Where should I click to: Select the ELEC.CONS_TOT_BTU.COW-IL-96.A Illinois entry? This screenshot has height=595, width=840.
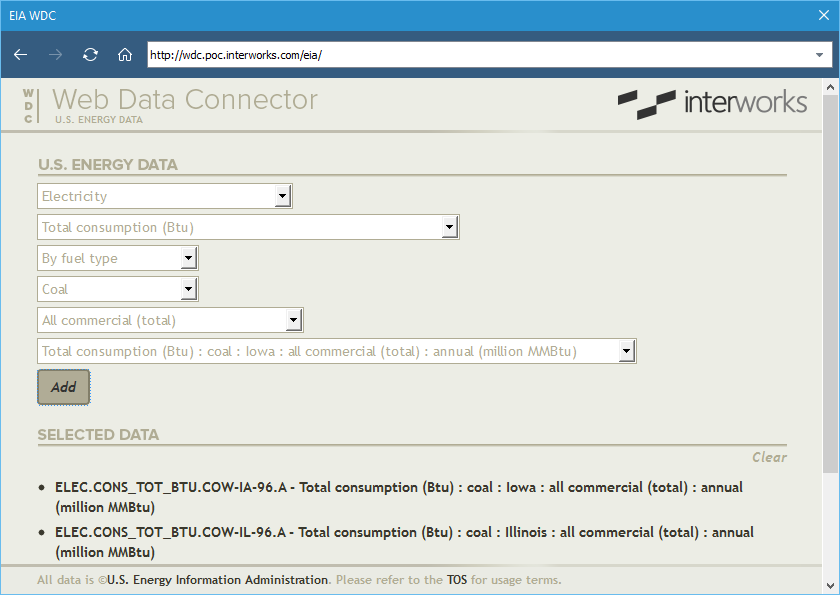(x=404, y=542)
